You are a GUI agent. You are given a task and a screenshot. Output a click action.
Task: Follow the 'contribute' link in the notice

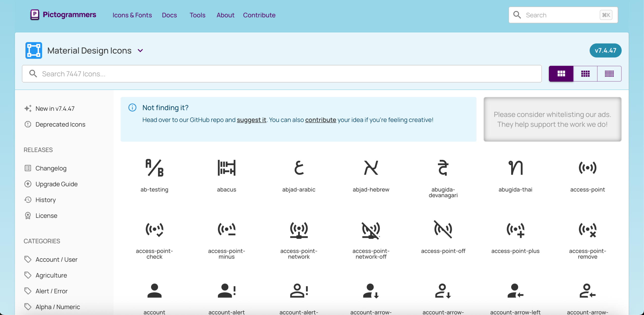320,120
